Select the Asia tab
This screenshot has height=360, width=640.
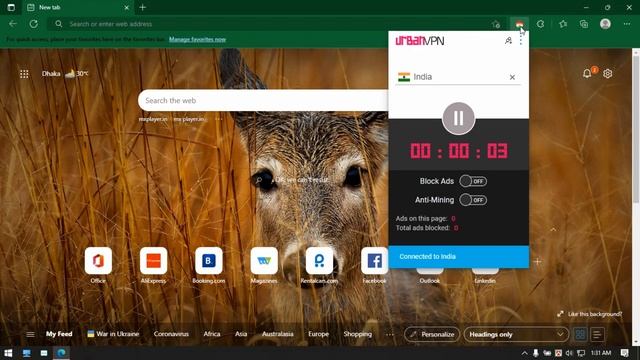[x=241, y=334]
